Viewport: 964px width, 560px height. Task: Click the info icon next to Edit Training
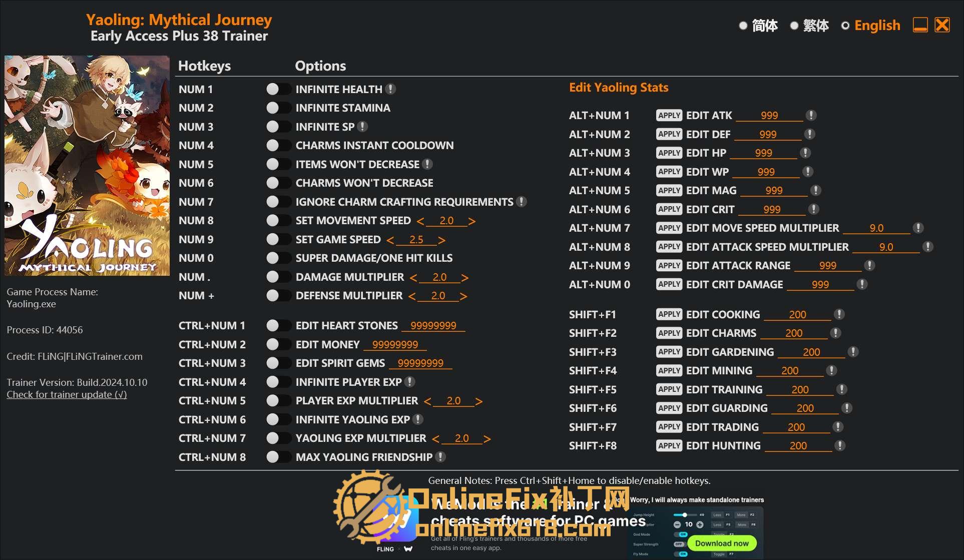pyautogui.click(x=842, y=389)
